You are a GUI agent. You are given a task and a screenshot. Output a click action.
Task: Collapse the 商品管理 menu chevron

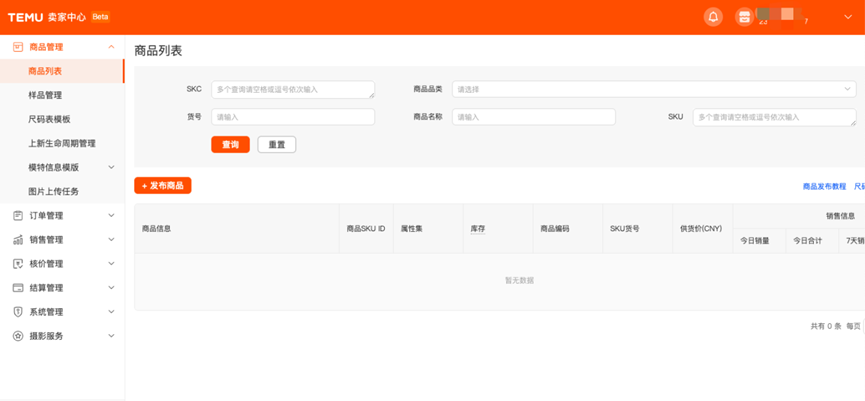(111, 47)
